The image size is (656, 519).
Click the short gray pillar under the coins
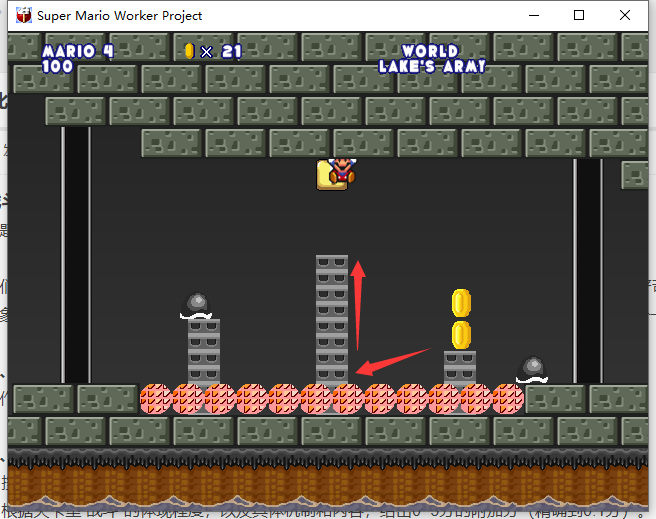(460, 368)
